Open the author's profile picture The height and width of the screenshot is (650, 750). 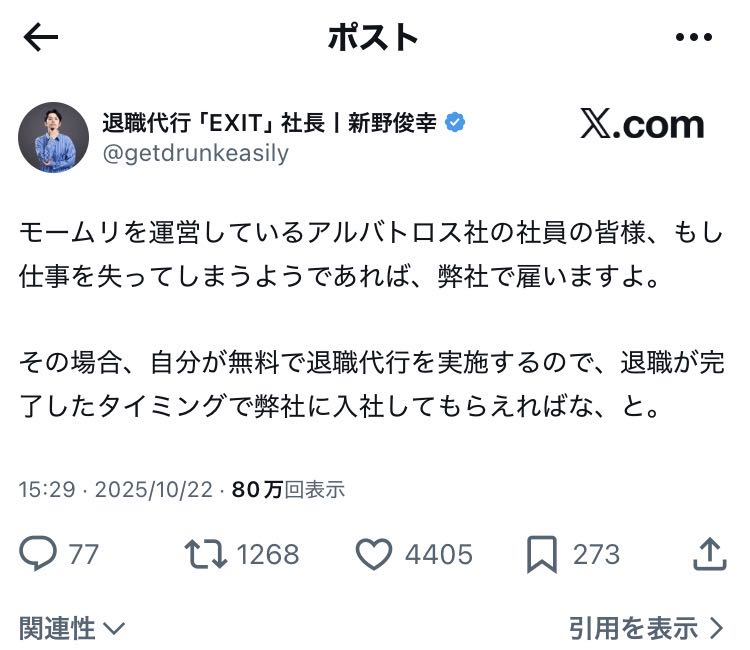[53, 137]
